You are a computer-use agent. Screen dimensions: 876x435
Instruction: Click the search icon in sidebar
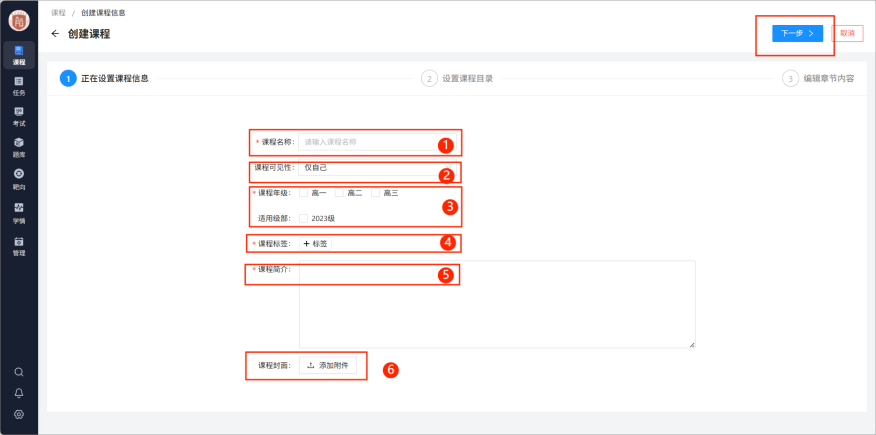[x=19, y=372]
